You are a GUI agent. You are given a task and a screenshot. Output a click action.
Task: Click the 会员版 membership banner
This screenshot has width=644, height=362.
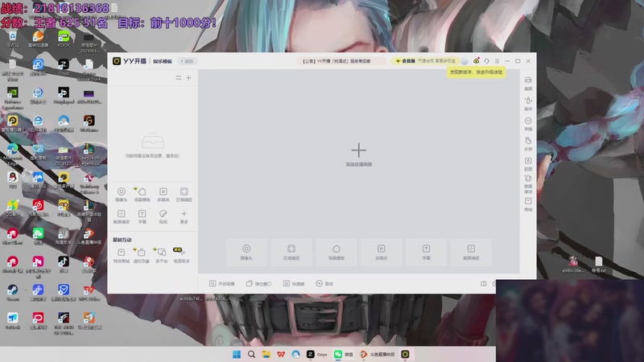tap(425, 61)
